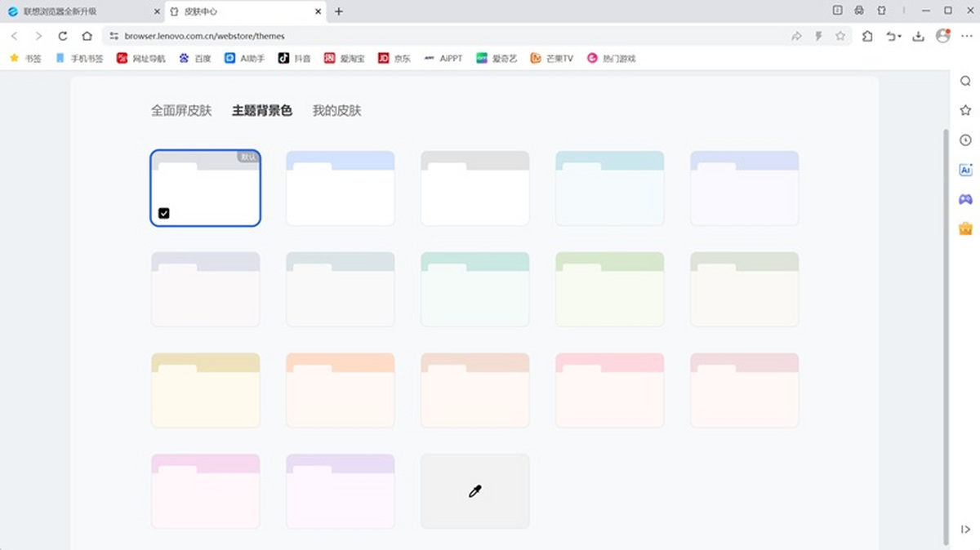Close the 皮肤中心 tab
Viewport: 980px width, 550px height.
tap(319, 11)
